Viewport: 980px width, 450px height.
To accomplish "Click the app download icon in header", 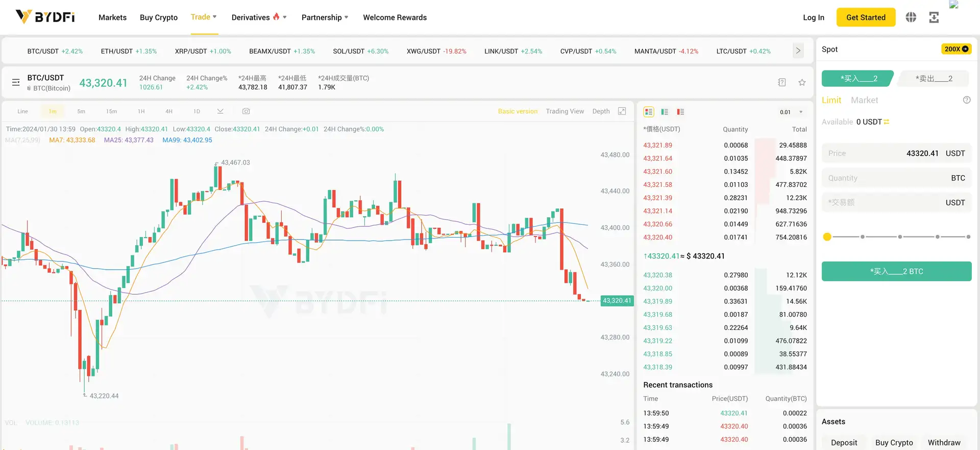I will click(x=934, y=17).
